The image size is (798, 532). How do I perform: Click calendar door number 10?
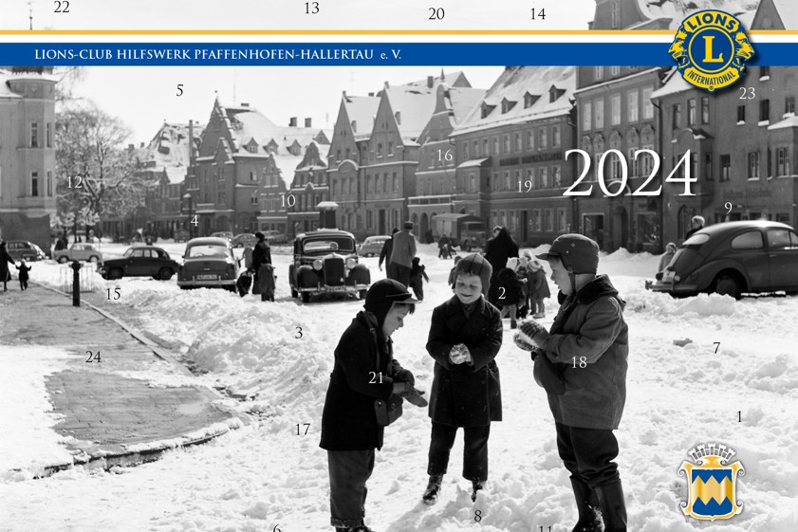coord(288,201)
